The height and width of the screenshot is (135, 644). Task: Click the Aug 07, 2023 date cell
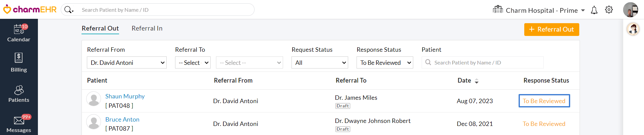(475, 101)
